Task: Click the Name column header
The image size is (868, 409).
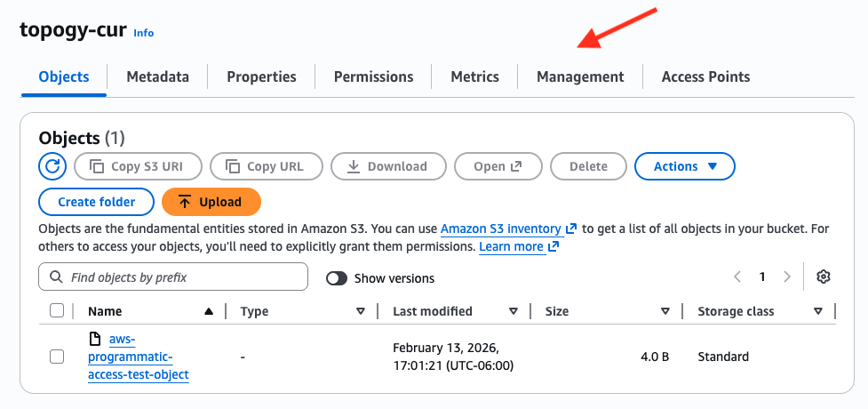Action: point(105,311)
